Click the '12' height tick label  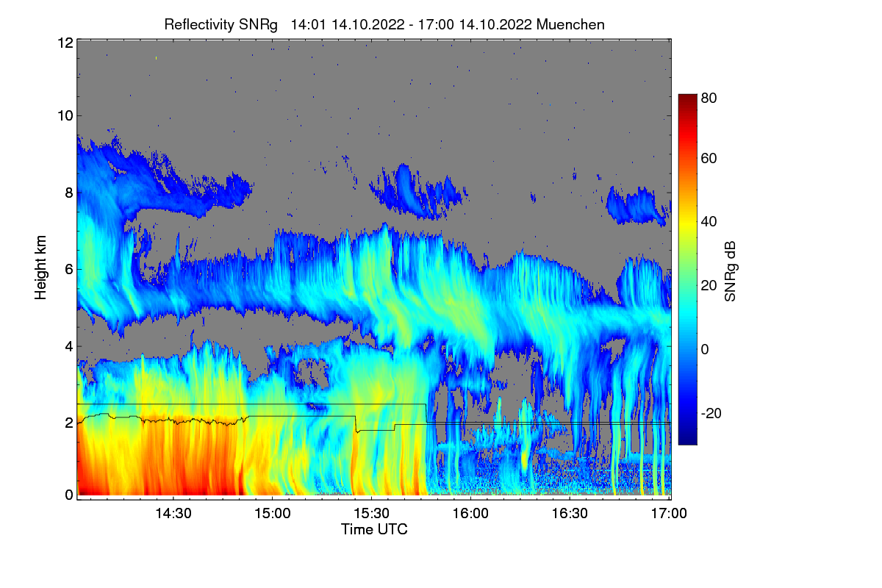[65, 43]
